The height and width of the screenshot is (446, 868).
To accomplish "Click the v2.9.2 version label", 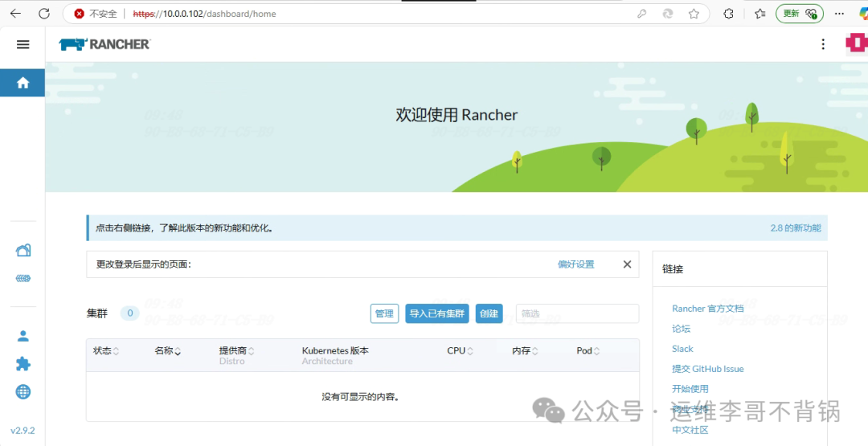I will [23, 431].
